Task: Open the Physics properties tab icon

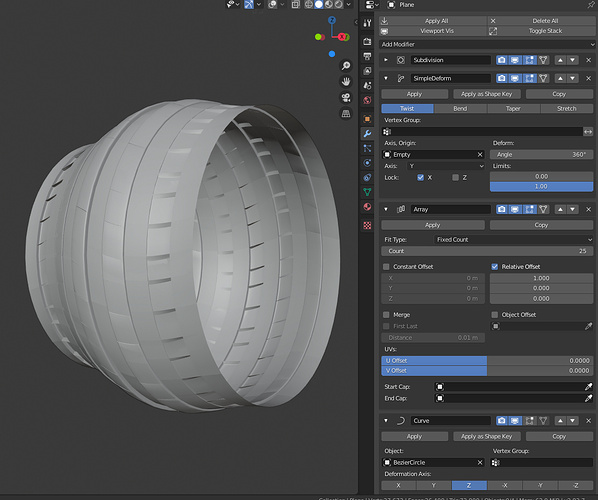Action: (x=367, y=163)
